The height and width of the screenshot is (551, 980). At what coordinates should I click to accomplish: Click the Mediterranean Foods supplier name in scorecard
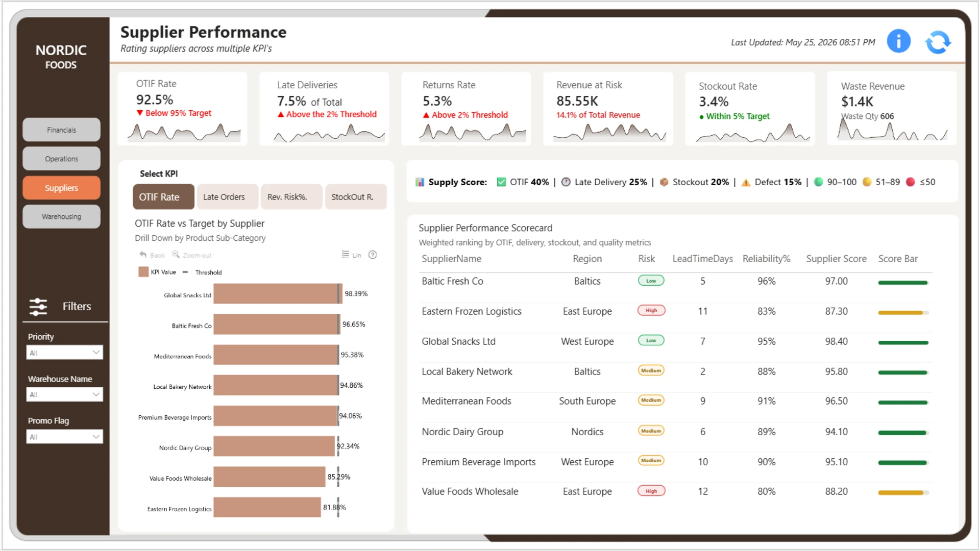466,402
